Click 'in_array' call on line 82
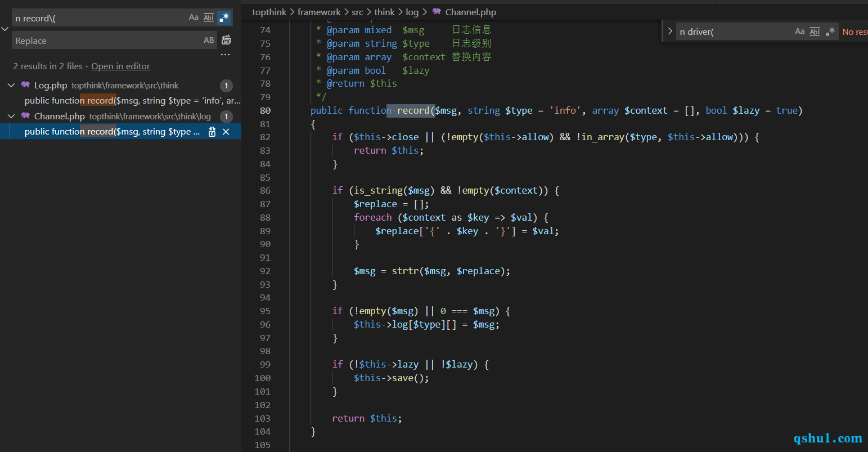 point(602,137)
